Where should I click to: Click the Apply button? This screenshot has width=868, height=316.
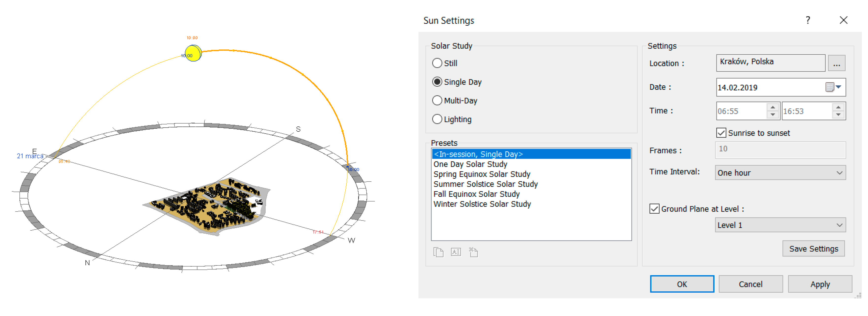(820, 284)
